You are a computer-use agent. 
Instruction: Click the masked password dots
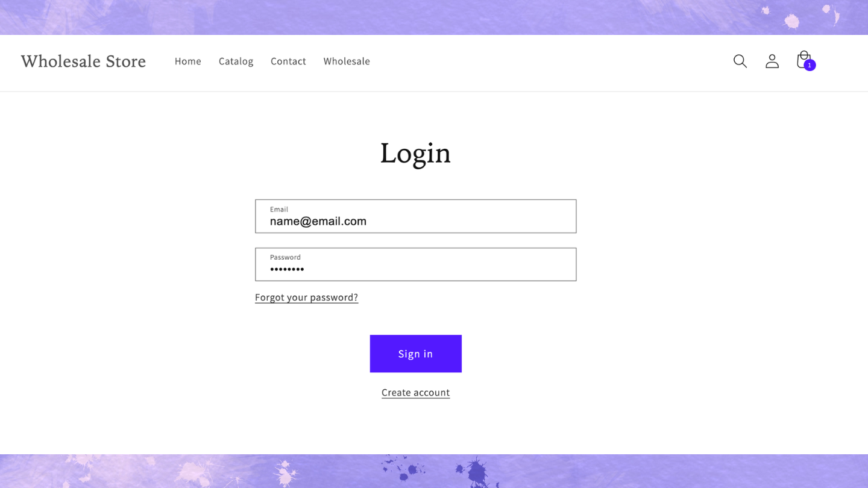pyautogui.click(x=287, y=269)
